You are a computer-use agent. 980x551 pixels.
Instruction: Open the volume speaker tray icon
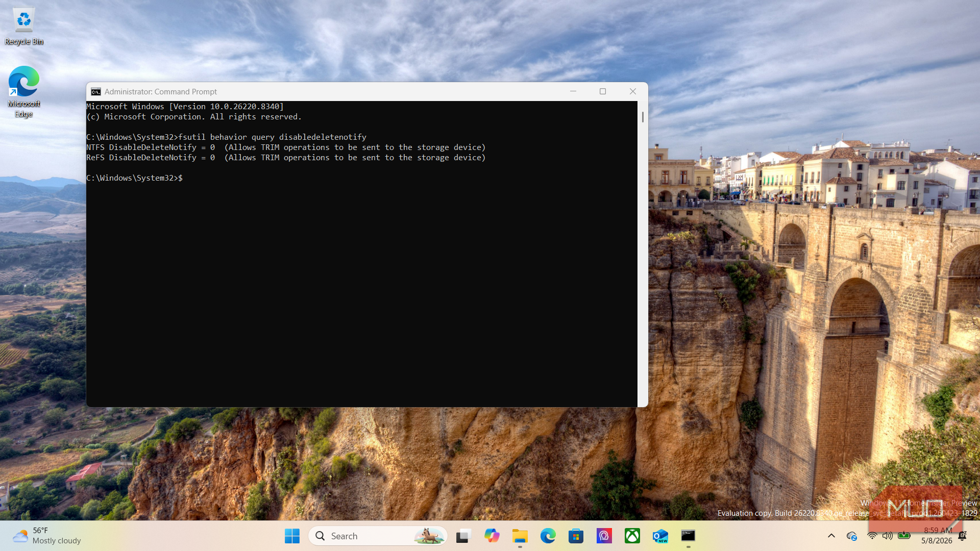(888, 536)
